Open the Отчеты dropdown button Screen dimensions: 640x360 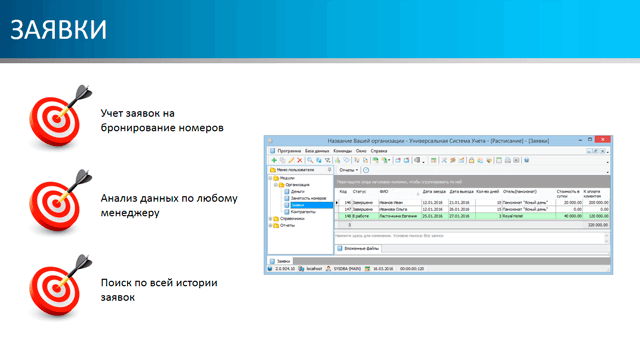349,170
